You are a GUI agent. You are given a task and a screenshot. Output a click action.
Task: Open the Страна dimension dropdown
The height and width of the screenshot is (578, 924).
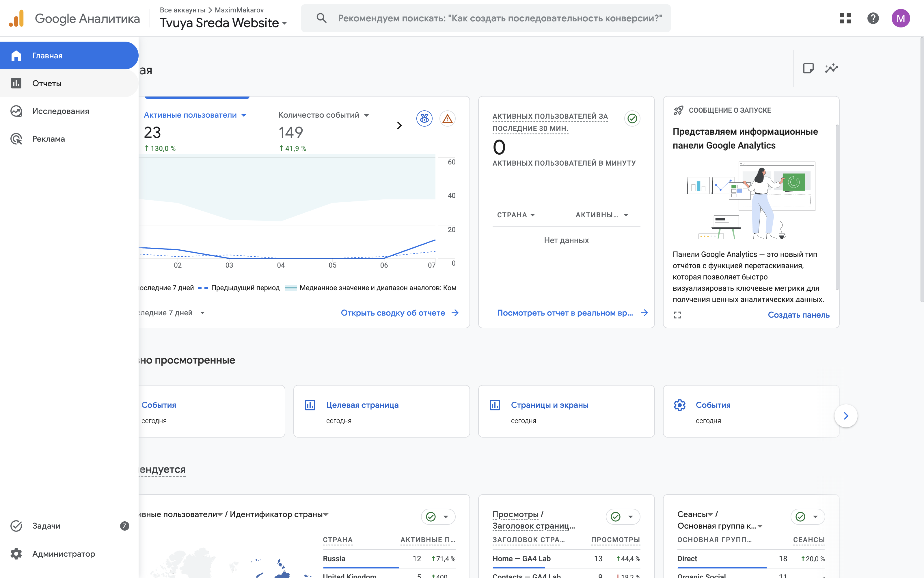[x=516, y=215]
